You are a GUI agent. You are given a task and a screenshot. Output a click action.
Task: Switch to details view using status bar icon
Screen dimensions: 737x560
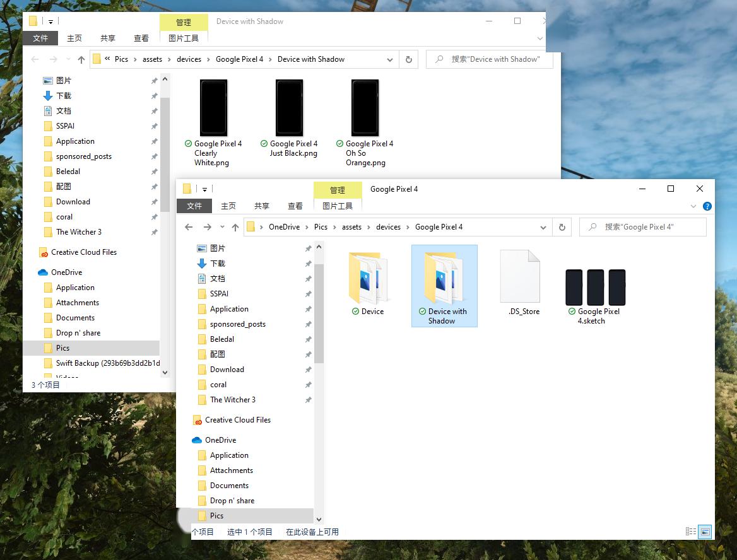691,532
